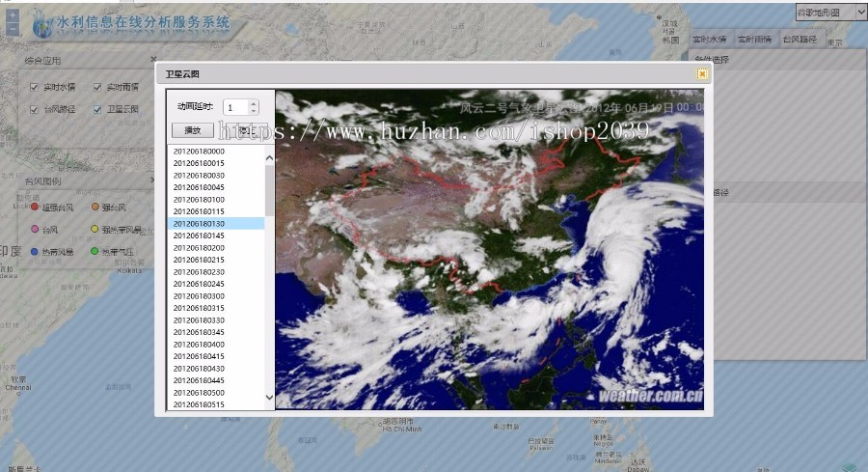The image size is (868, 472).
Task: Increase animation delay with up arrow
Action: click(253, 103)
